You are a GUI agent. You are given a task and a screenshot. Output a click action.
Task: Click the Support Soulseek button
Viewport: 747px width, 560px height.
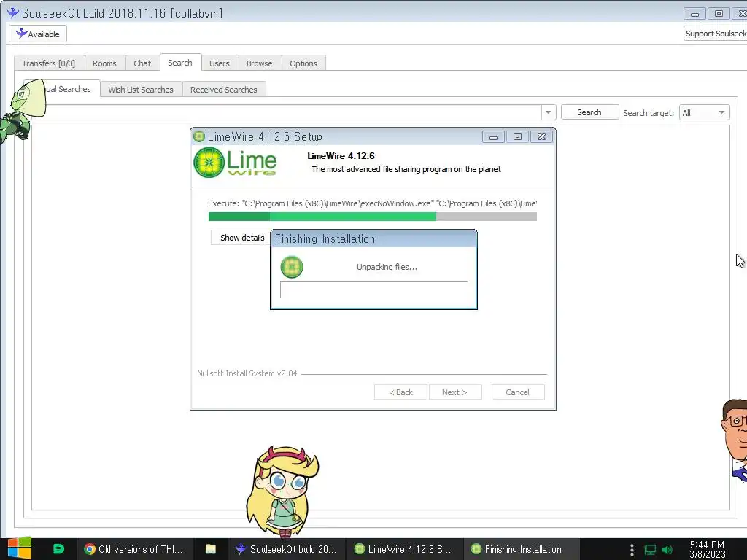click(715, 34)
